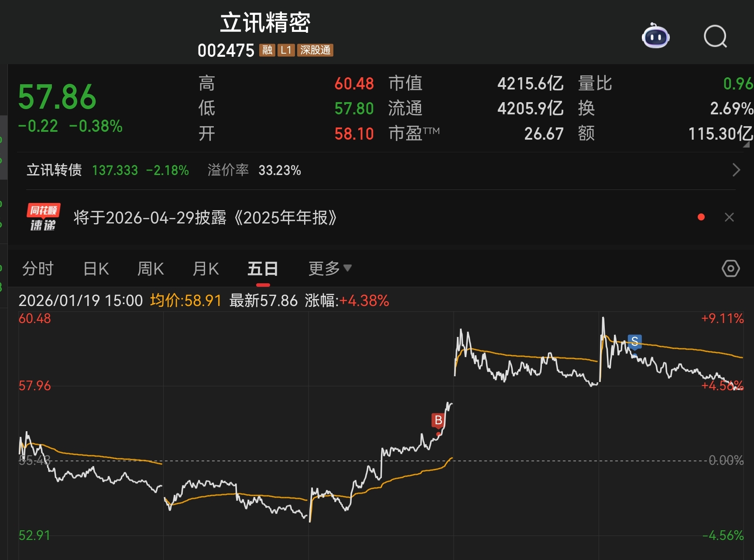Tap the search magnifier icon

coord(716,36)
